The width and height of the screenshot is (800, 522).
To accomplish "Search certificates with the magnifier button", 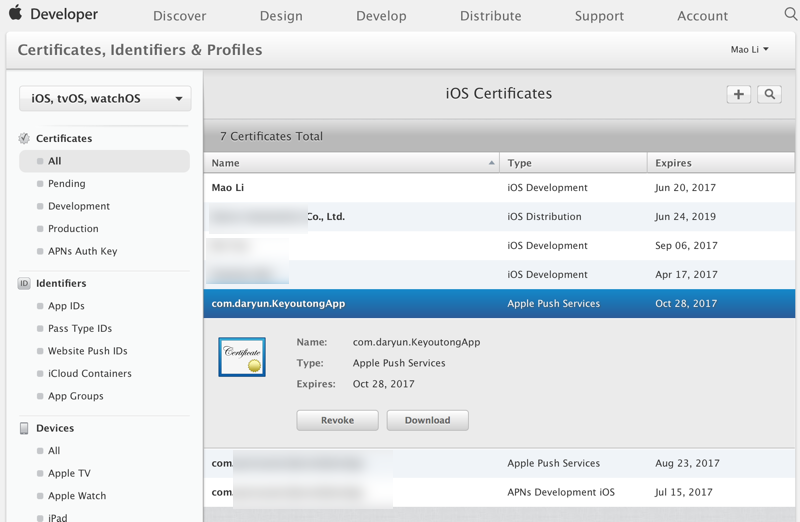I will (x=769, y=94).
